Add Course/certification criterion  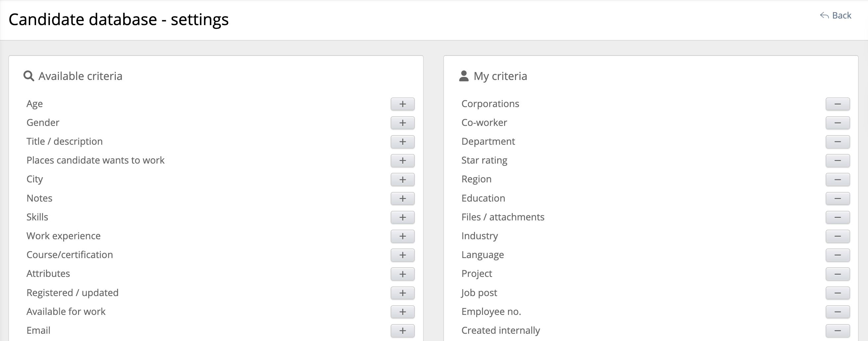coord(402,255)
